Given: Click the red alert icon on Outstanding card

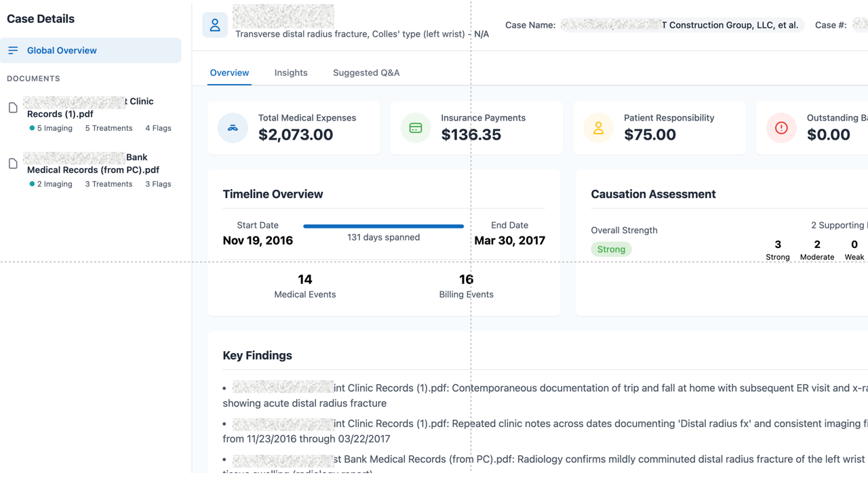Looking at the screenshot, I should tap(781, 128).
